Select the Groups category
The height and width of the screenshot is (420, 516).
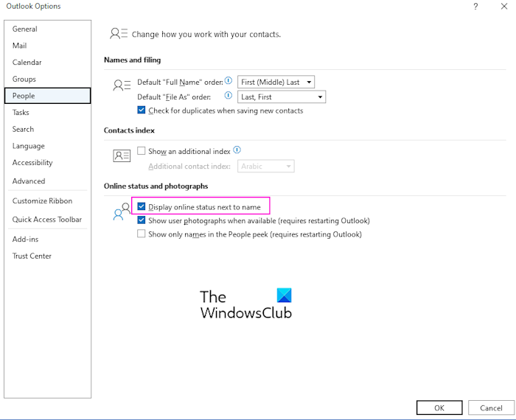pos(47,80)
